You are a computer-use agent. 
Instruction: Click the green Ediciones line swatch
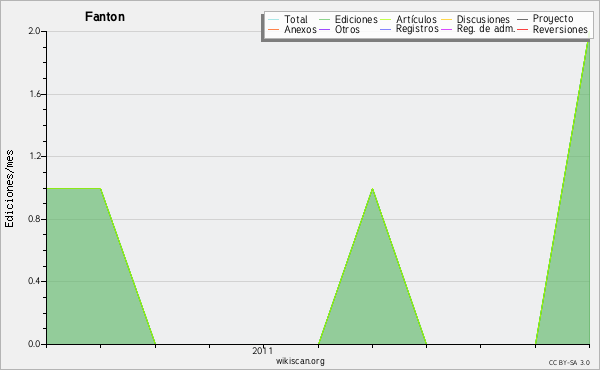point(324,19)
